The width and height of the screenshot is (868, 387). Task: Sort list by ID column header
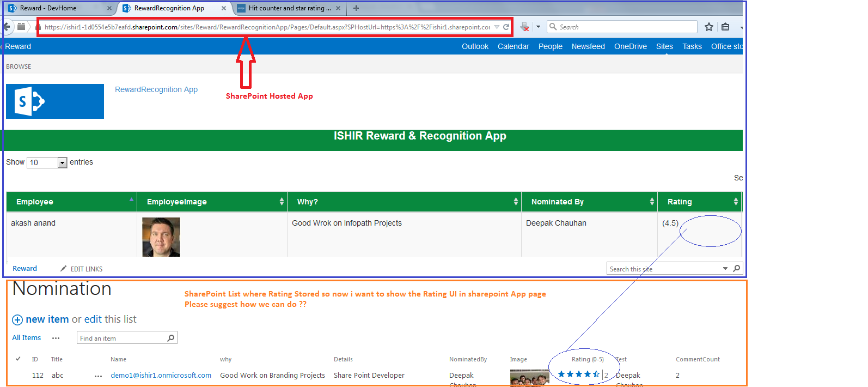pyautogui.click(x=35, y=359)
